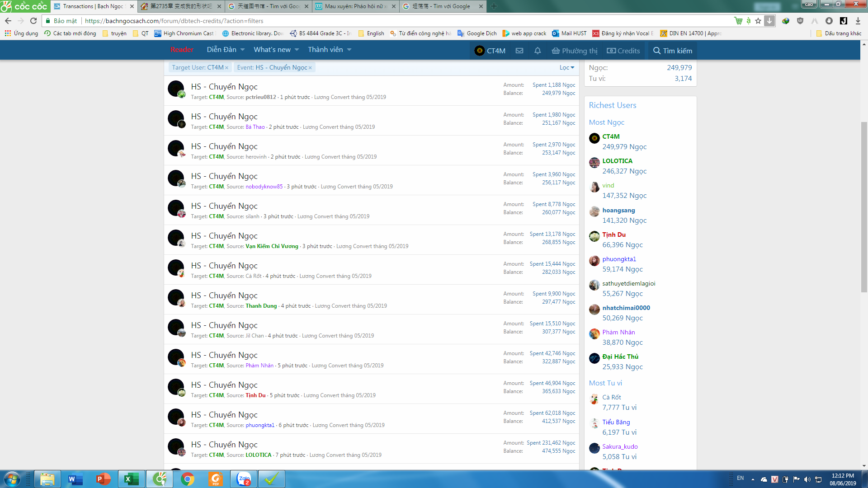868x488 pixels.
Task: Expand the Diễn Đàn menu arrow
Action: click(243, 50)
